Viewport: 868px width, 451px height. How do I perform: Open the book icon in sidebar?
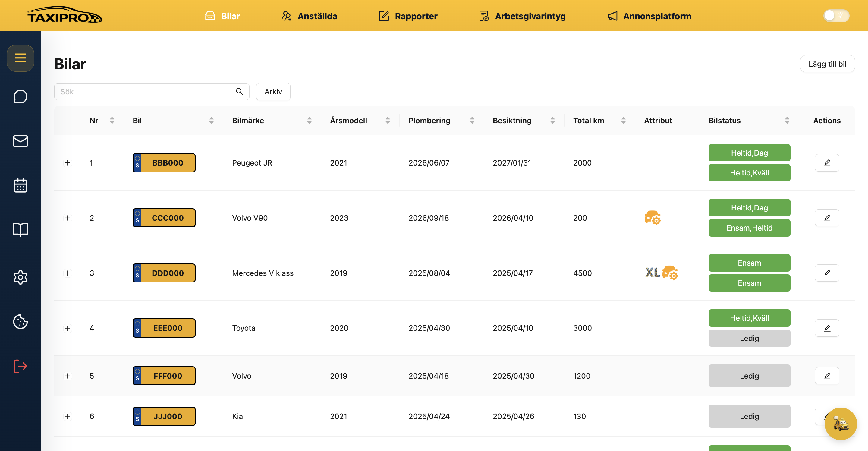pyautogui.click(x=20, y=229)
